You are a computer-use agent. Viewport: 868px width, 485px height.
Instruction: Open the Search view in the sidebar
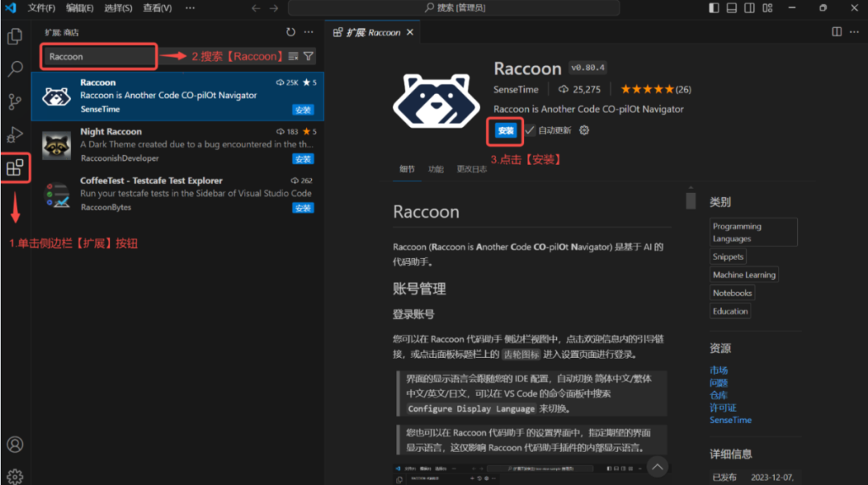[14, 68]
